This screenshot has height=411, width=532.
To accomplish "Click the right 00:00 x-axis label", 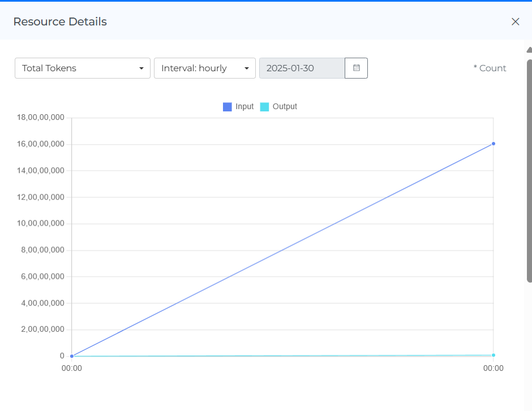I will (x=493, y=369).
